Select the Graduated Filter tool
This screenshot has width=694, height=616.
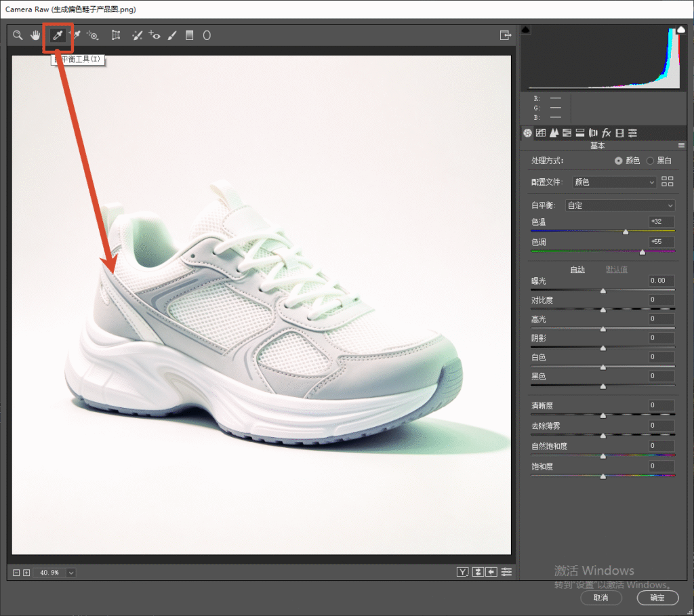pos(190,35)
